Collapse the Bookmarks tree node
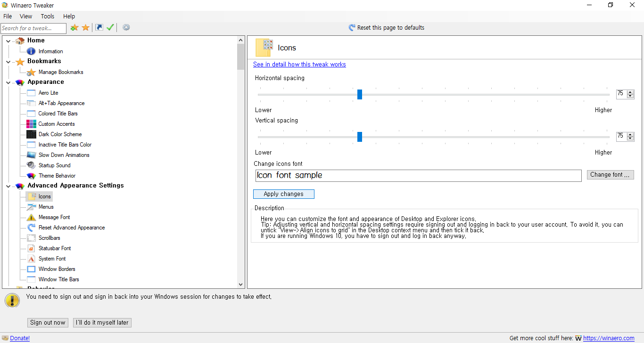This screenshot has width=644, height=343. point(8,62)
